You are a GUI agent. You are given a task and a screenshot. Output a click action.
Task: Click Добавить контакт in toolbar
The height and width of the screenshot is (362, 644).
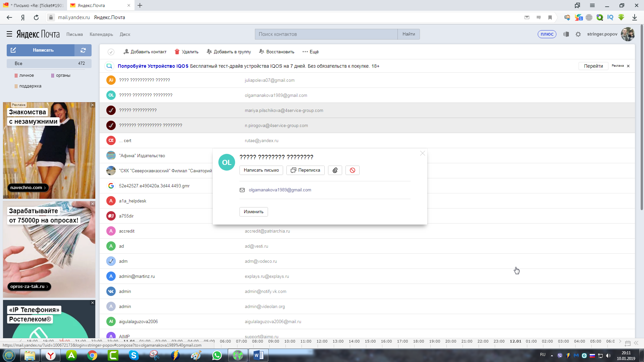click(x=145, y=52)
